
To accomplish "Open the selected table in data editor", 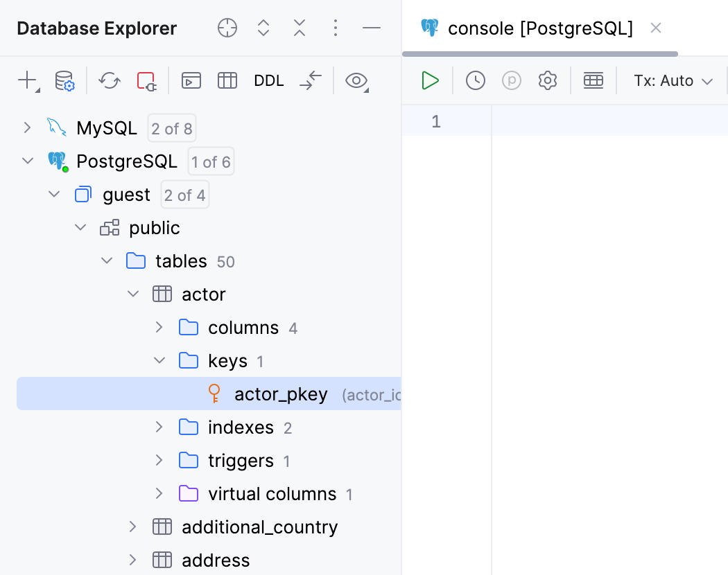I will [x=227, y=81].
